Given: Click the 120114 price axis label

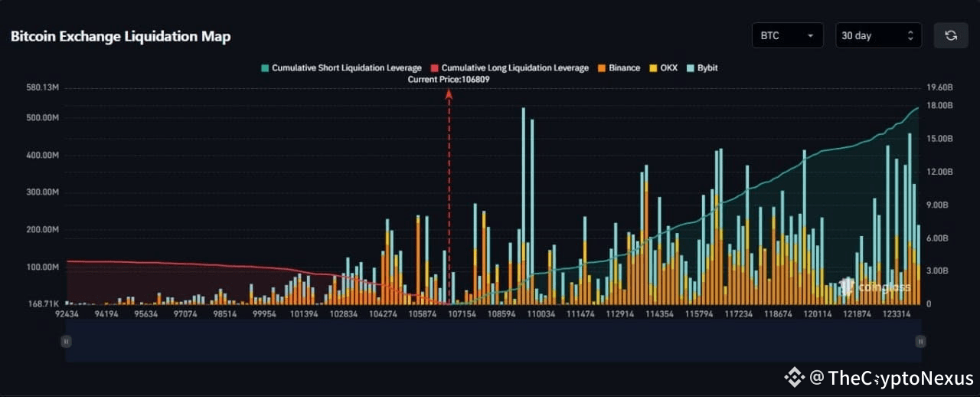Looking at the screenshot, I should (x=818, y=314).
